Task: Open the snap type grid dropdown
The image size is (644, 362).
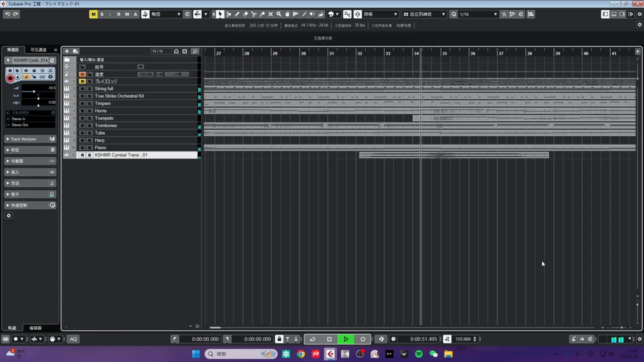Action: 380,14
